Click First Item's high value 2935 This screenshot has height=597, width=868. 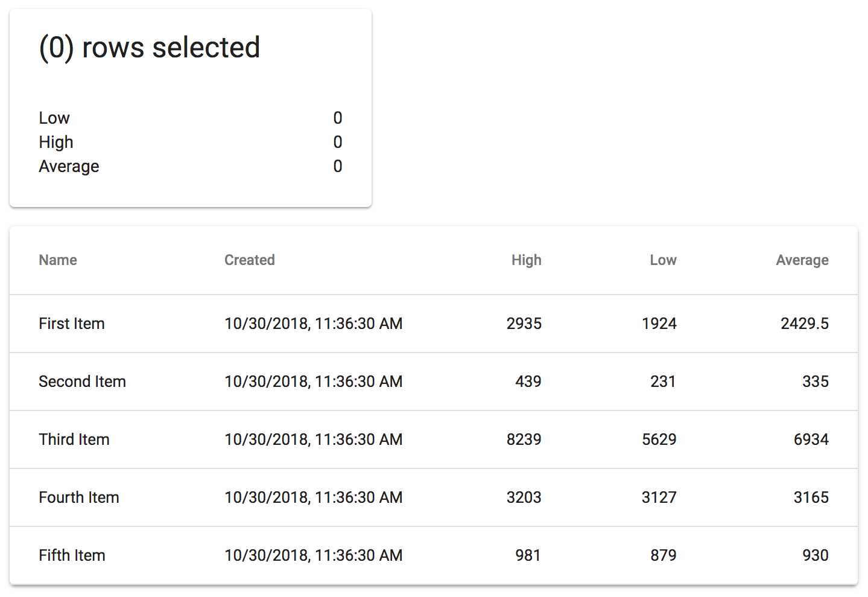524,324
